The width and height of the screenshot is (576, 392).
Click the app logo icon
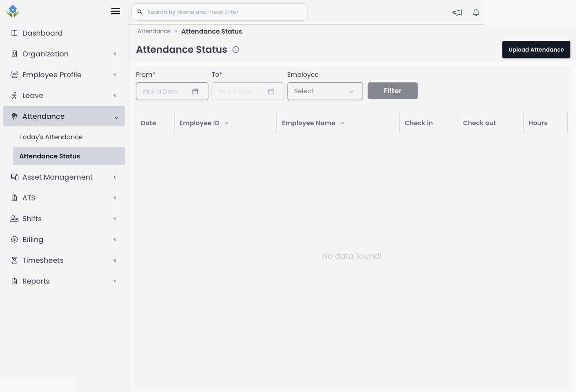13,11
